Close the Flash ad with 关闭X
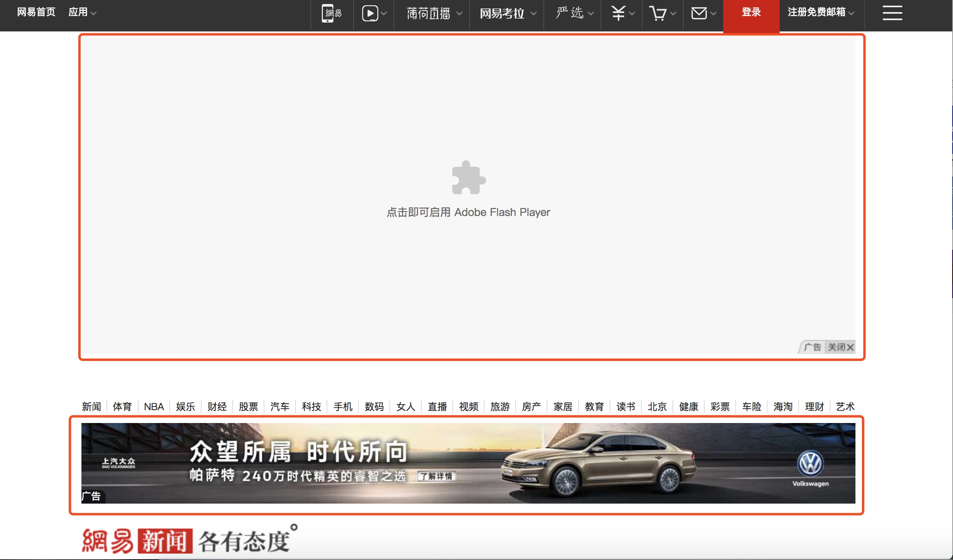Viewport: 953px width, 560px height. pos(841,347)
